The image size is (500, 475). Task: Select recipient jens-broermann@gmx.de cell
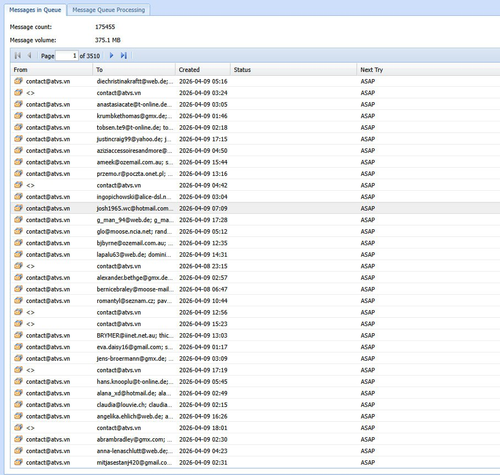tap(135, 358)
